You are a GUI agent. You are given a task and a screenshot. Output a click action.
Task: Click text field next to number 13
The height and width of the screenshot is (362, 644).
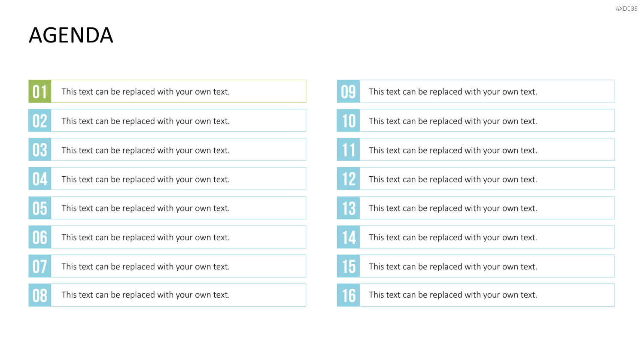487,208
